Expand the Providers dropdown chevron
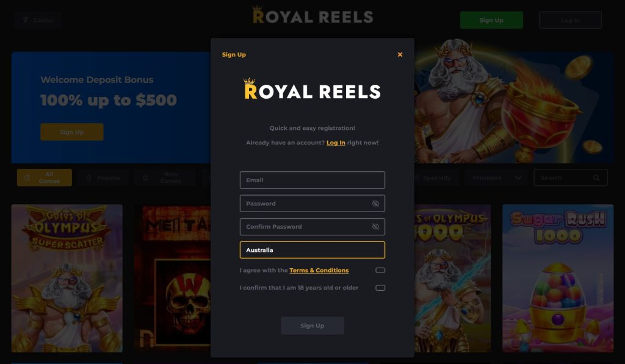The height and width of the screenshot is (364, 625). [518, 177]
